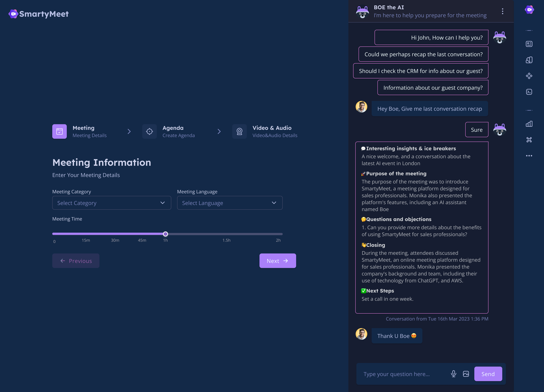Screen dimensions: 544x392
Task: Click the 'Questions and objections' heading
Action: [x=399, y=219]
